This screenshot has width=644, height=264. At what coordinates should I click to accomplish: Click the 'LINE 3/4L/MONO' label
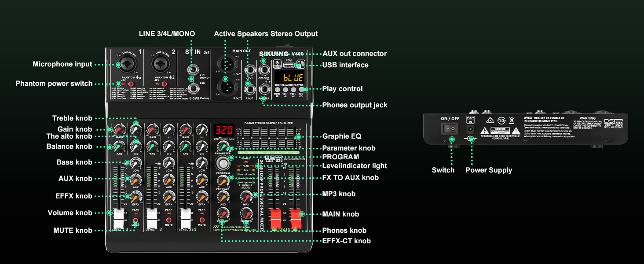(167, 34)
